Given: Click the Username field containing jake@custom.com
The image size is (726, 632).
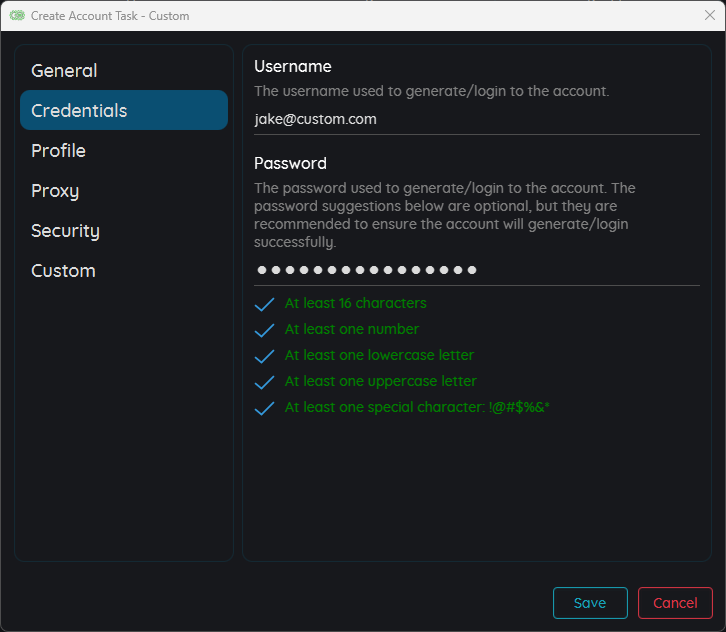Looking at the screenshot, I should point(476,119).
